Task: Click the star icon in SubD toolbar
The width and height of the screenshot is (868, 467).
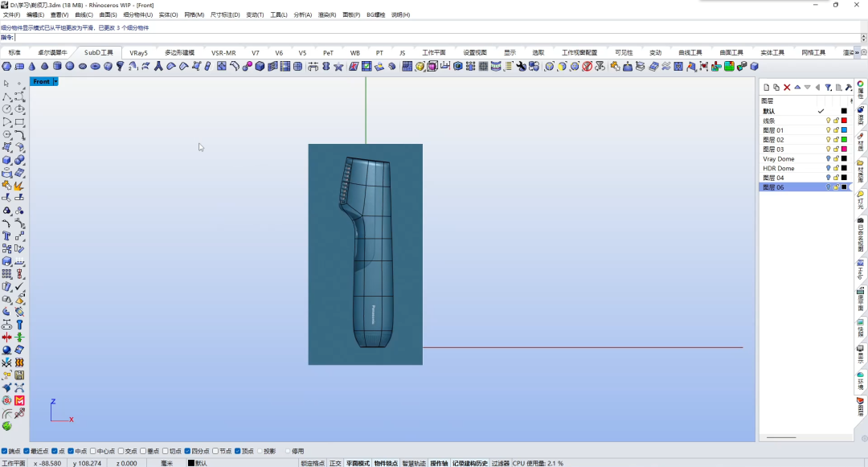Action: [338, 67]
